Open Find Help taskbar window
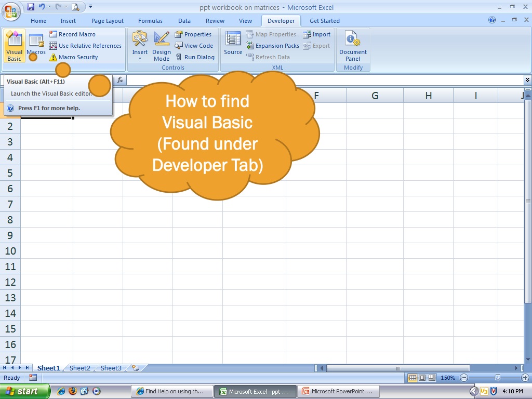This screenshot has height=399, width=532. pos(172,391)
